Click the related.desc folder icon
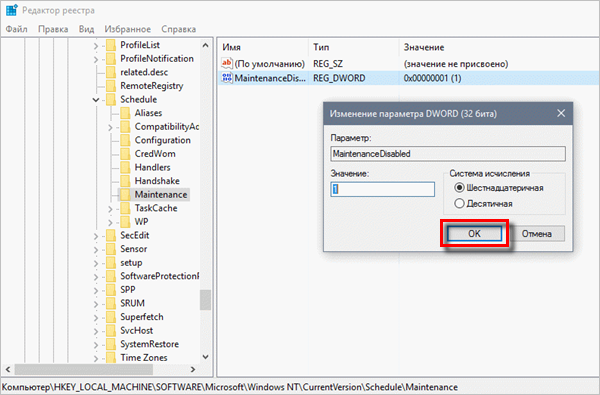600x395 pixels. pos(111,72)
